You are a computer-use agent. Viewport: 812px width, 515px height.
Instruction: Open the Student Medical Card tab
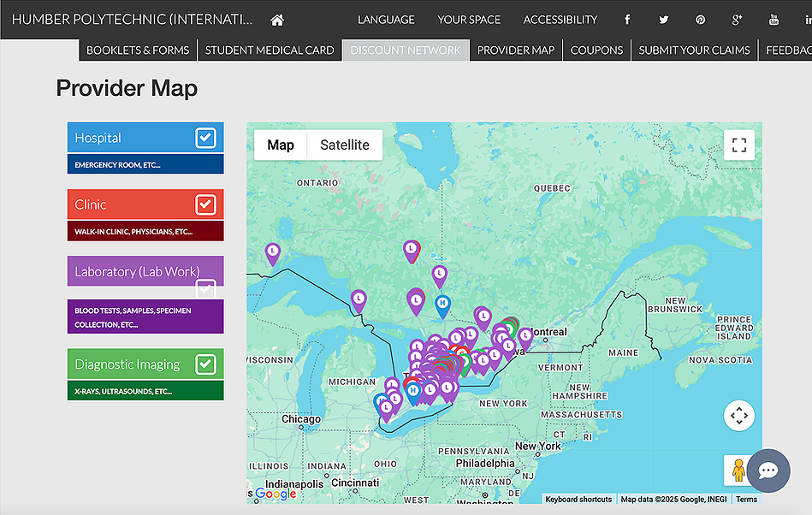click(x=270, y=50)
